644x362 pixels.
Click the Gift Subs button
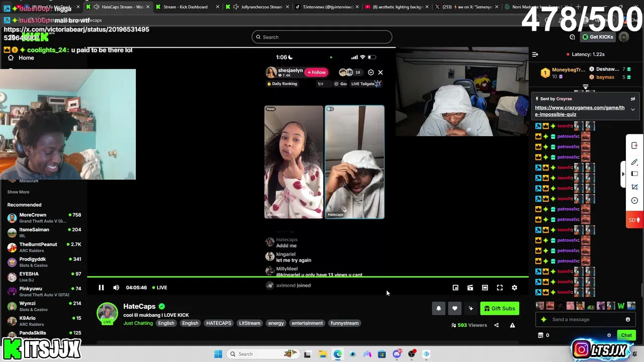pos(500,309)
